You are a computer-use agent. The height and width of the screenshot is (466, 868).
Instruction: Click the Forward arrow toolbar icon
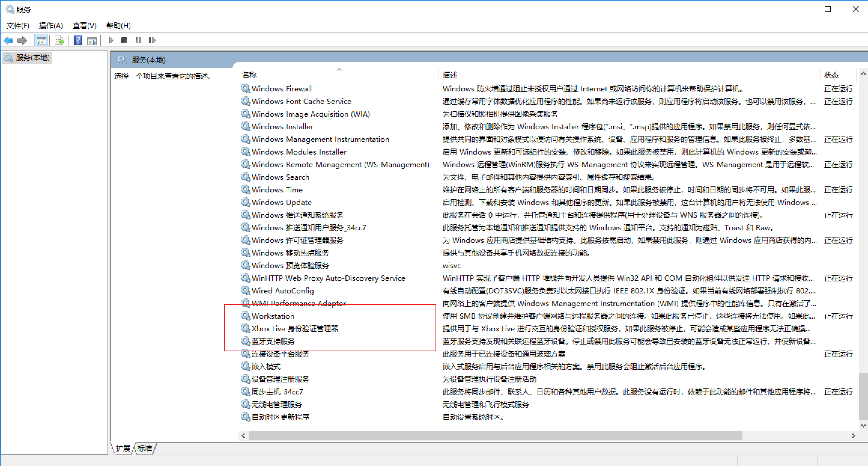point(22,41)
